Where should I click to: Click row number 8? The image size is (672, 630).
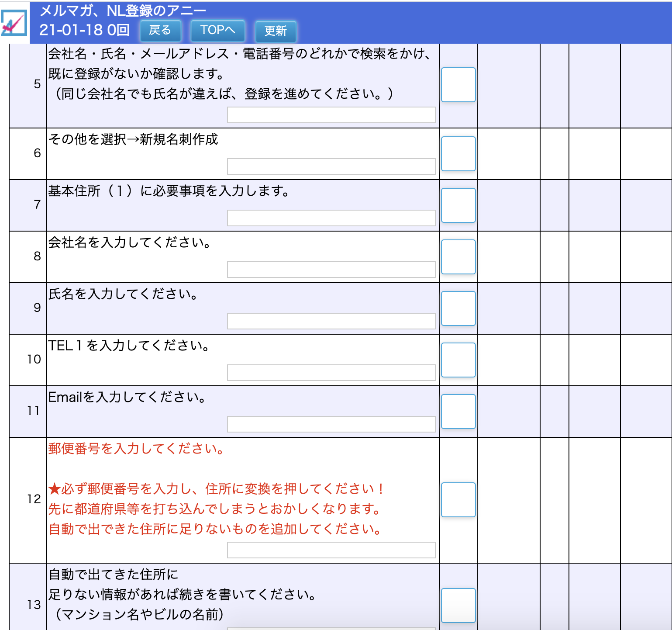[37, 256]
